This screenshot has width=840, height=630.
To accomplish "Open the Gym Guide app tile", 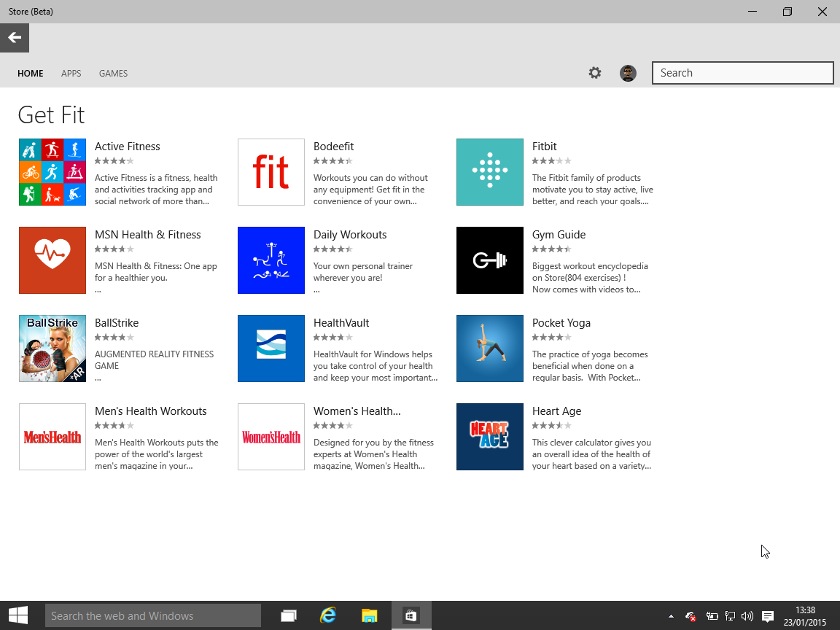I will click(x=489, y=260).
